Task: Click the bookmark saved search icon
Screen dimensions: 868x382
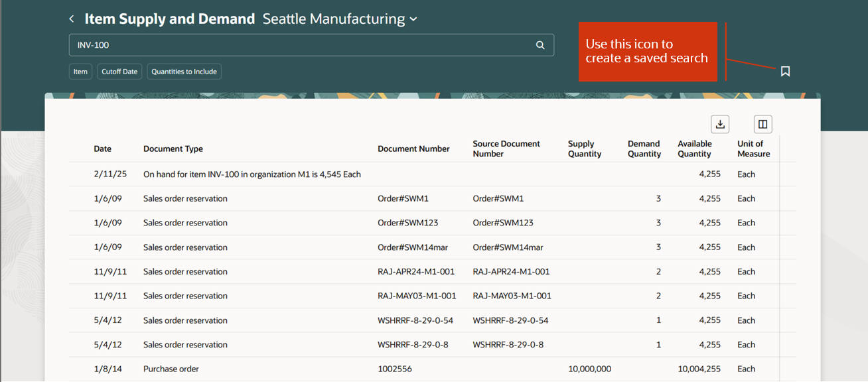Action: click(785, 71)
